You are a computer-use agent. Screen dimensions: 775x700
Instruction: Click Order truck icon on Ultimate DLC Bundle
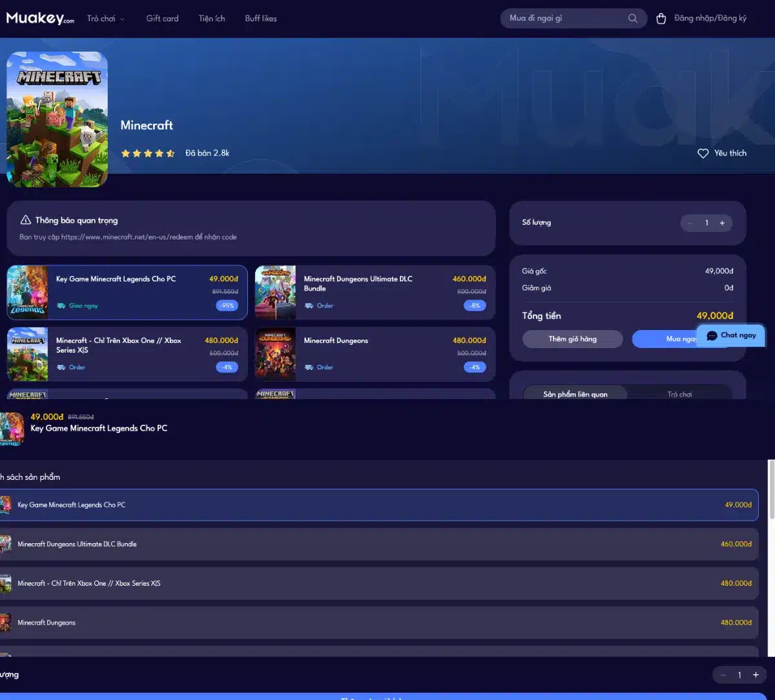tap(309, 306)
